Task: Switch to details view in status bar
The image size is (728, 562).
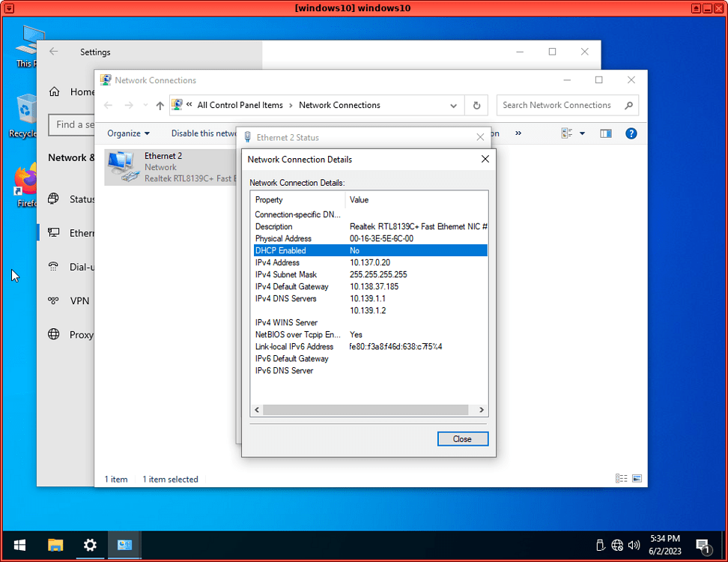Action: 621,478
